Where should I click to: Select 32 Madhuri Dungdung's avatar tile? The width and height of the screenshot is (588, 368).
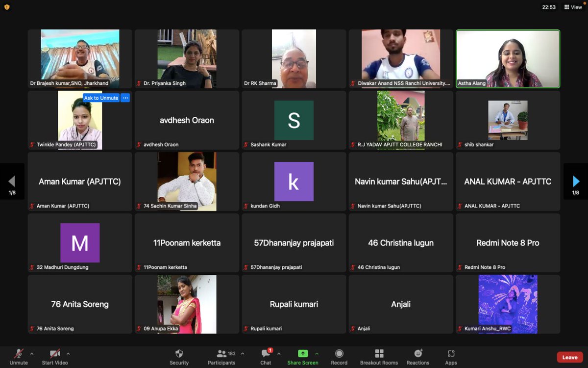(x=80, y=243)
